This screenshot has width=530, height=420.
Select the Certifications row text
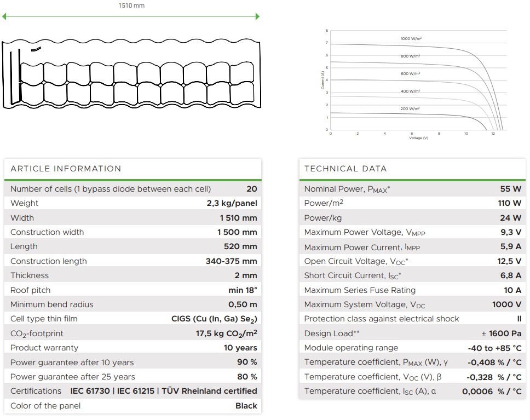tap(133, 391)
